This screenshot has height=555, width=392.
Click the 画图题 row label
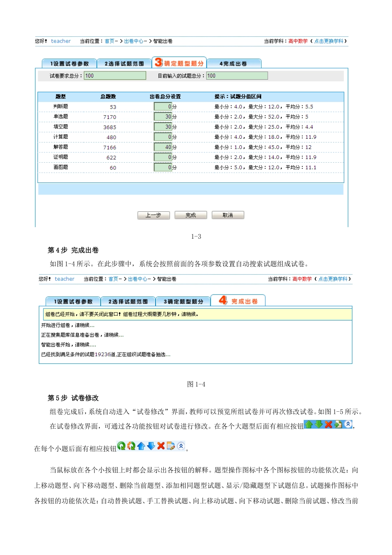click(x=61, y=167)
